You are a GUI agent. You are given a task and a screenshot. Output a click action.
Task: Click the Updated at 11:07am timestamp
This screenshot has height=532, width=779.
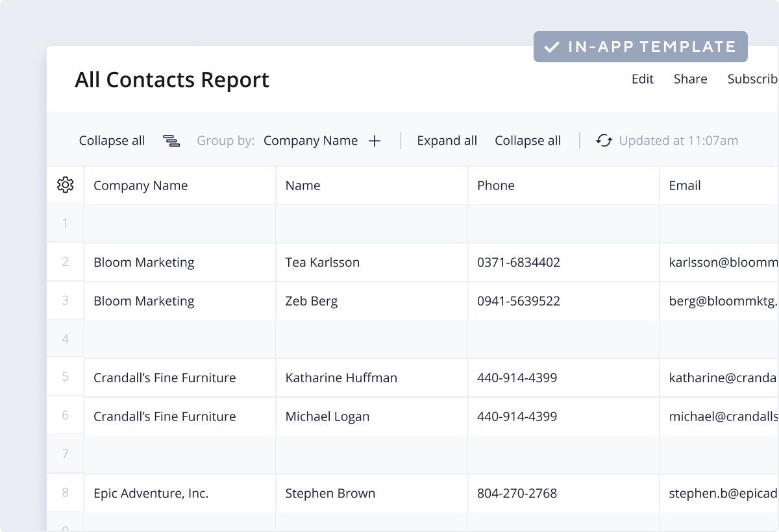pos(678,140)
